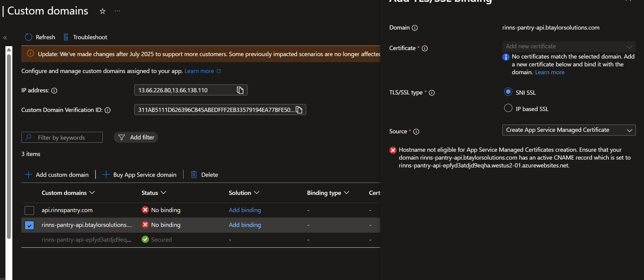Screen dimensions: 644x280
Task: Click the vertical scrollbar up arrow
Action: click(9, 50)
